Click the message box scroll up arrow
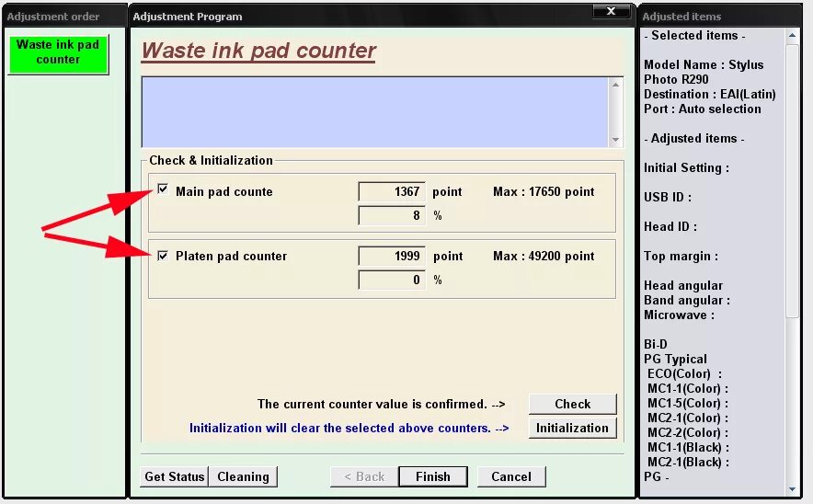This screenshot has width=813, height=504. tap(615, 85)
